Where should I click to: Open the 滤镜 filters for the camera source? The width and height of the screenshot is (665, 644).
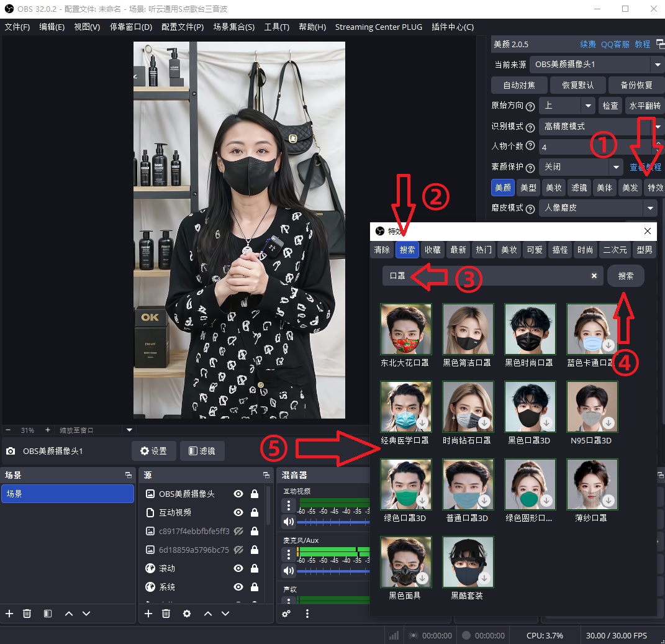[x=202, y=450]
